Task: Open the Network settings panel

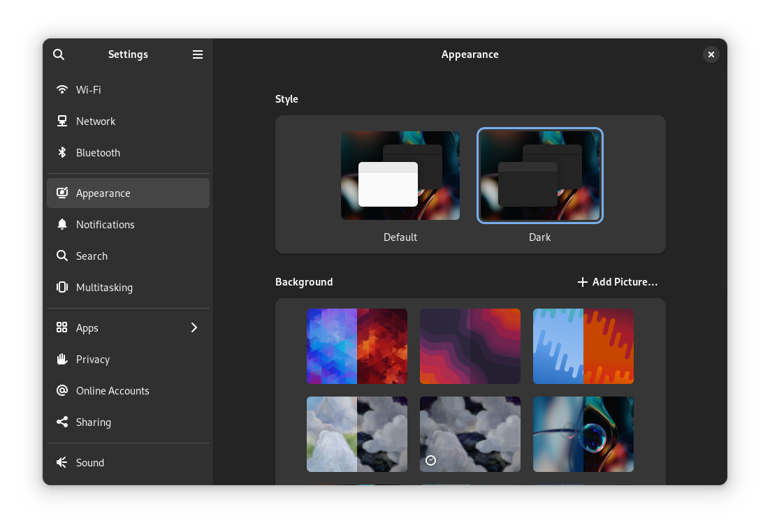Action: tap(96, 121)
